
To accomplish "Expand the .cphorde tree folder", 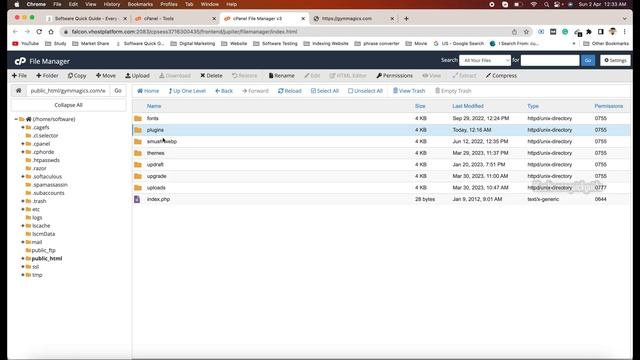I will 23,152.
